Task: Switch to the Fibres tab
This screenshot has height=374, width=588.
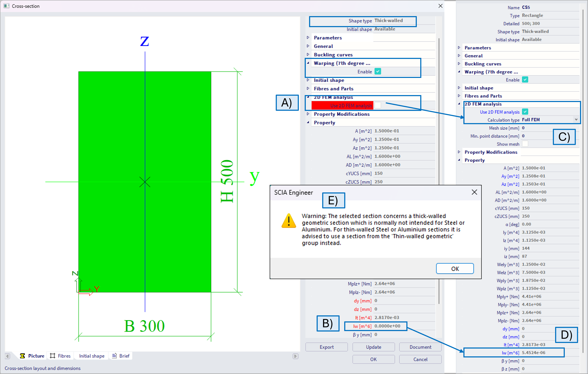Action: 64,356
